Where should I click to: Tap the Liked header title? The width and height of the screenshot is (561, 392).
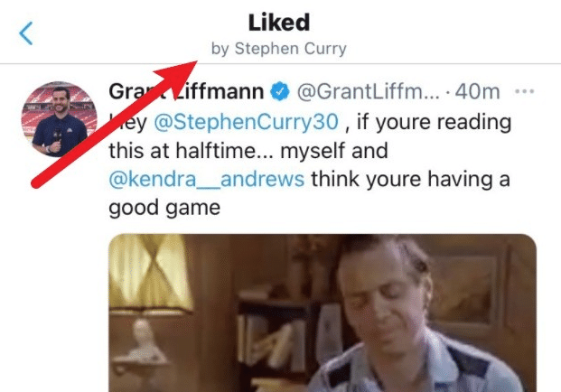tap(279, 23)
